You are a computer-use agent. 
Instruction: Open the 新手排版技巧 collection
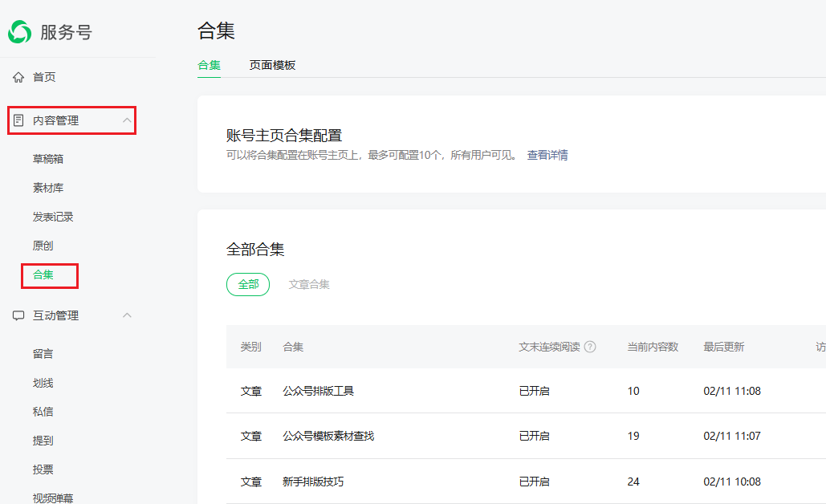click(x=313, y=482)
